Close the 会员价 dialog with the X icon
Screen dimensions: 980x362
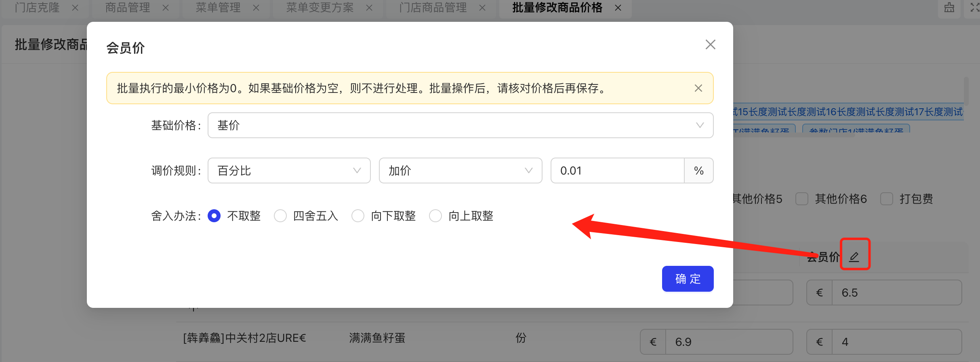coord(710,44)
